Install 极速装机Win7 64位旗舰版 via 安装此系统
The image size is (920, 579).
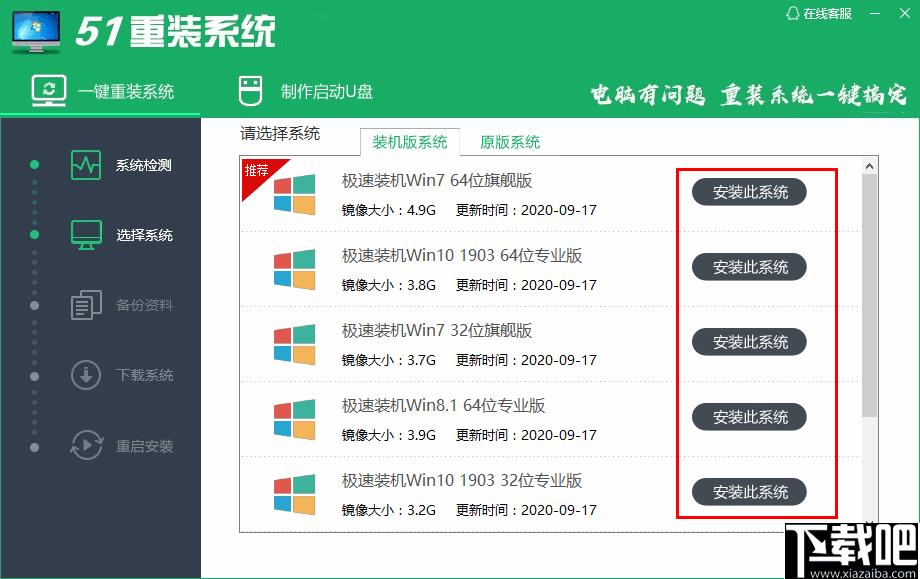click(749, 192)
